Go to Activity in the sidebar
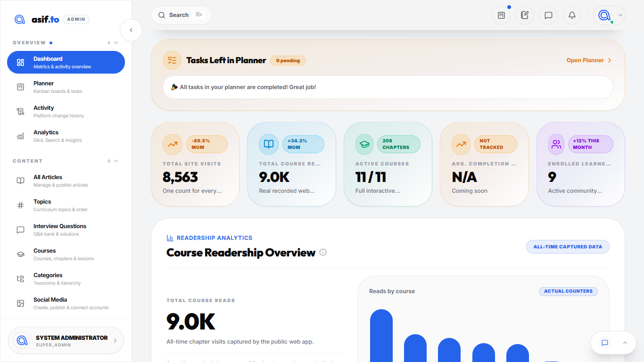 pyautogui.click(x=66, y=111)
